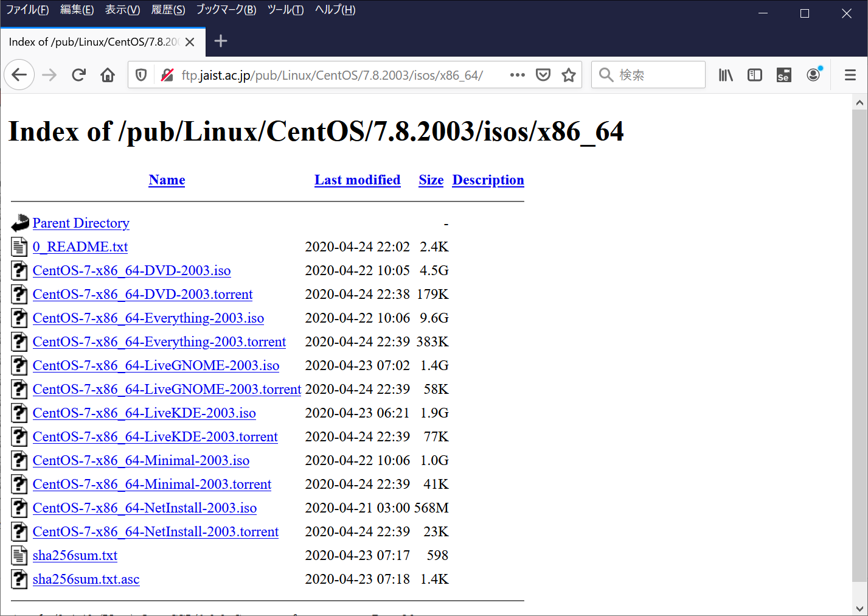The width and height of the screenshot is (868, 616).
Task: Open sha256sum.txt.asc link
Action: [x=86, y=579]
